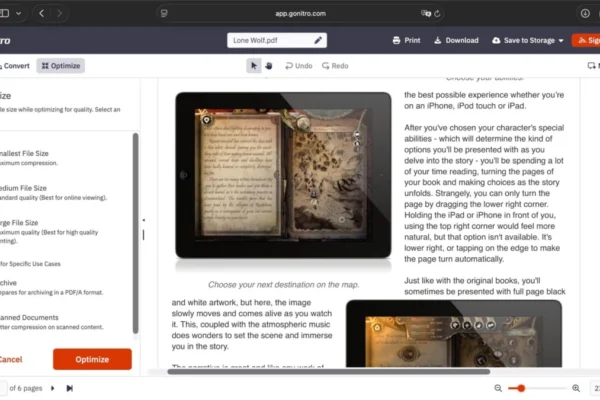Open the Save to Storage dropdown

[x=528, y=40]
